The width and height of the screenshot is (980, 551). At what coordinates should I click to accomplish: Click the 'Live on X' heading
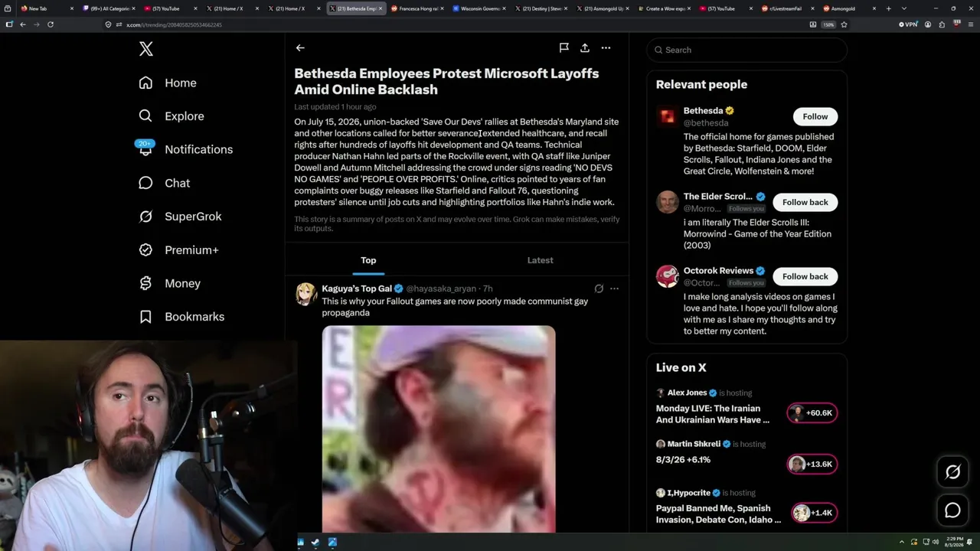click(x=681, y=367)
